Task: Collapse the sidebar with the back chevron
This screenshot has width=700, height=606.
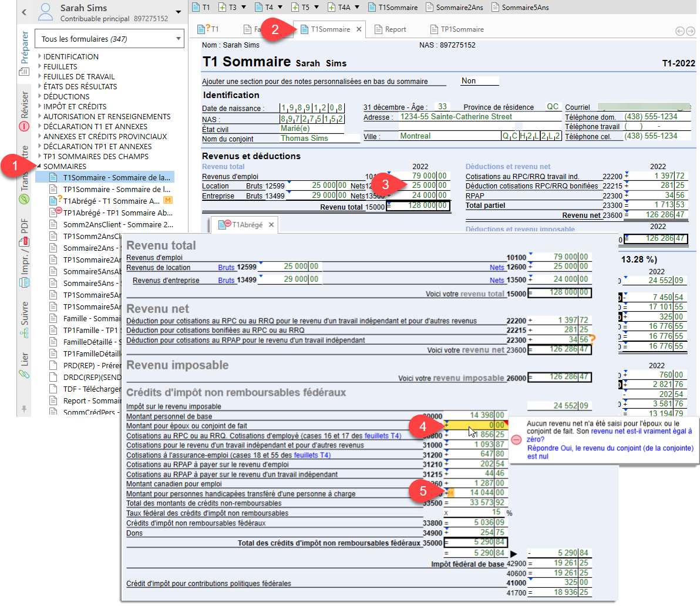Action: [x=24, y=12]
